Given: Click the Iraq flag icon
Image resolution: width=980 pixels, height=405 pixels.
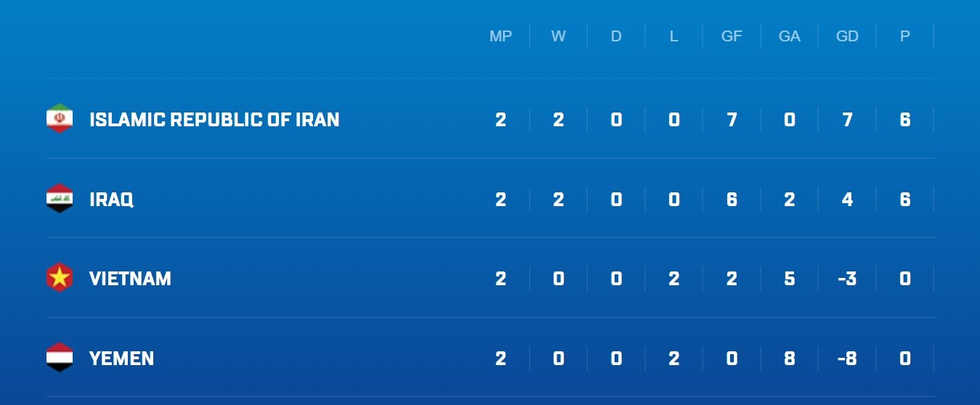Looking at the screenshot, I should pos(60,199).
